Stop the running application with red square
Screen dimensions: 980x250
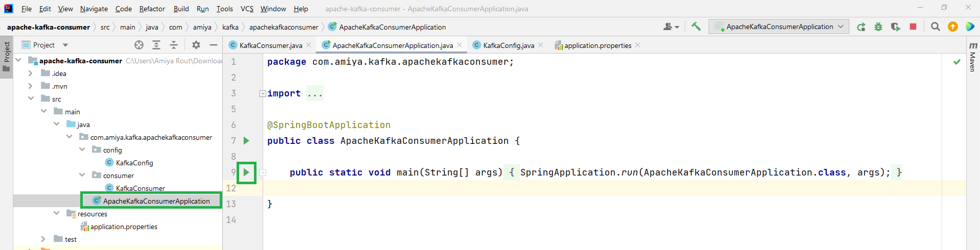pos(913,27)
